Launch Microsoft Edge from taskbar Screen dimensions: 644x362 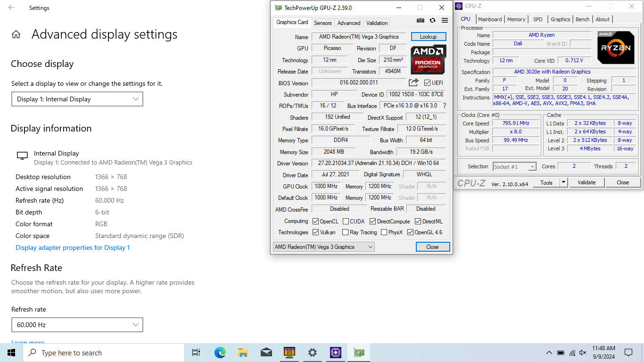220,353
